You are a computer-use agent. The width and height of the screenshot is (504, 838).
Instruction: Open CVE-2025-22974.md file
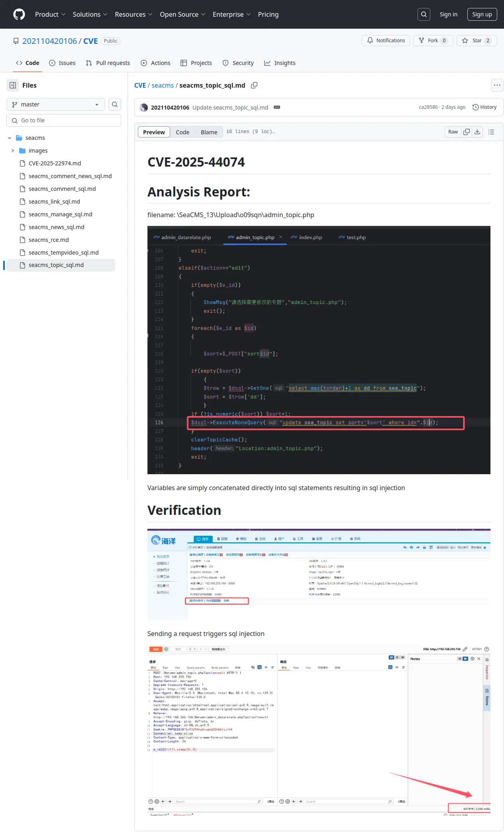(55, 163)
